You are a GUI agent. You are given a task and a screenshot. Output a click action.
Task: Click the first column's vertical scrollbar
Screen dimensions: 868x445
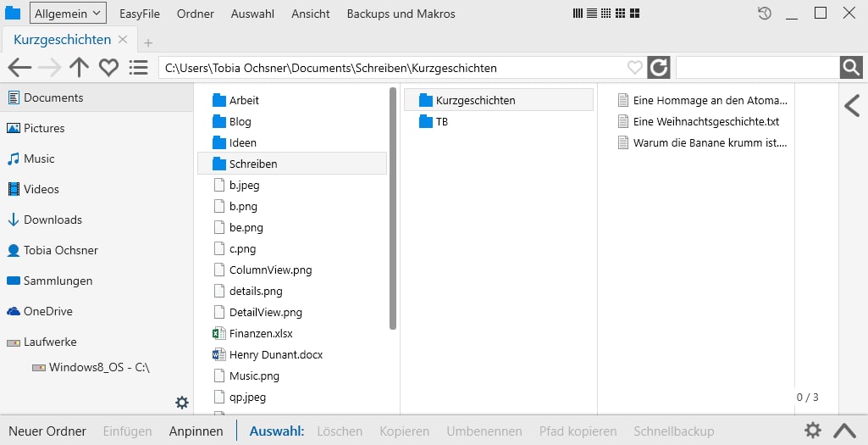pyautogui.click(x=393, y=209)
